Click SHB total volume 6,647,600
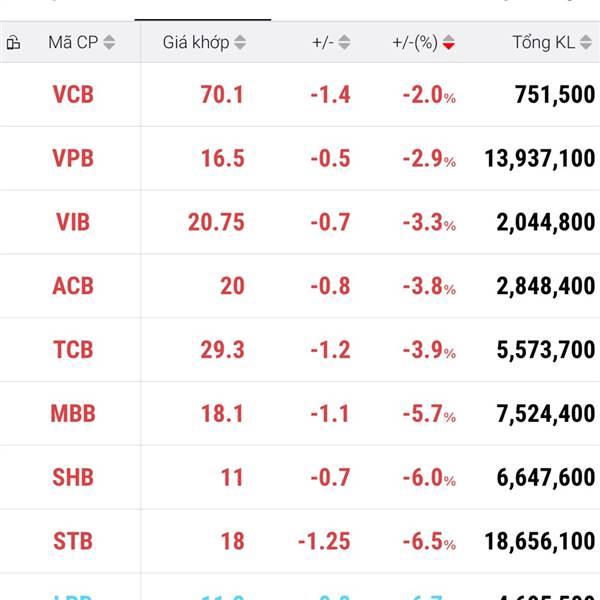The image size is (600, 600). pyautogui.click(x=546, y=478)
